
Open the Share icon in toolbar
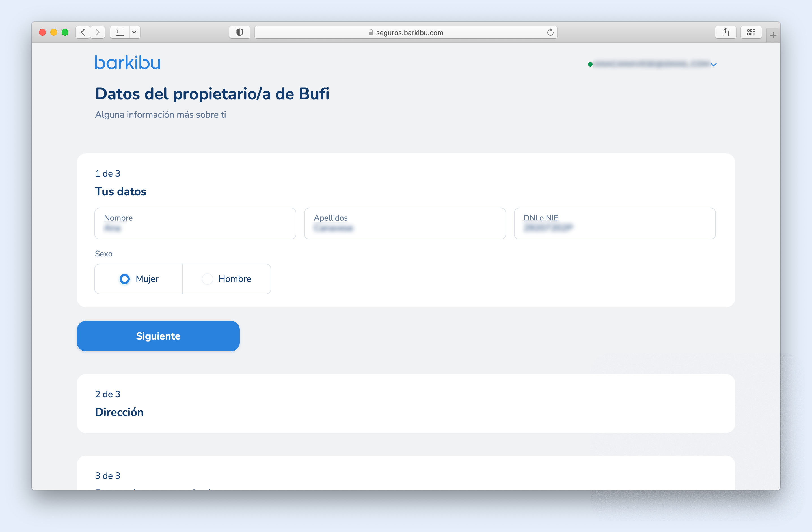click(725, 33)
